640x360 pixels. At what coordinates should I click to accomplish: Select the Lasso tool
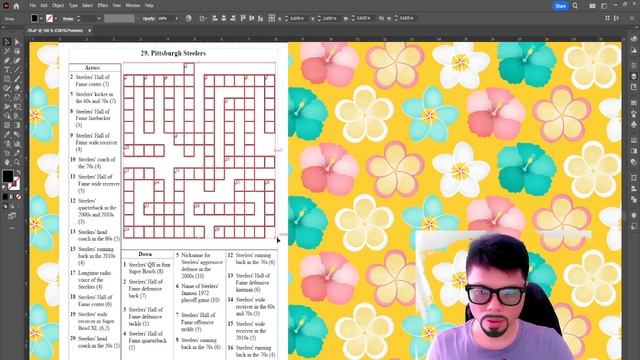tap(17, 51)
